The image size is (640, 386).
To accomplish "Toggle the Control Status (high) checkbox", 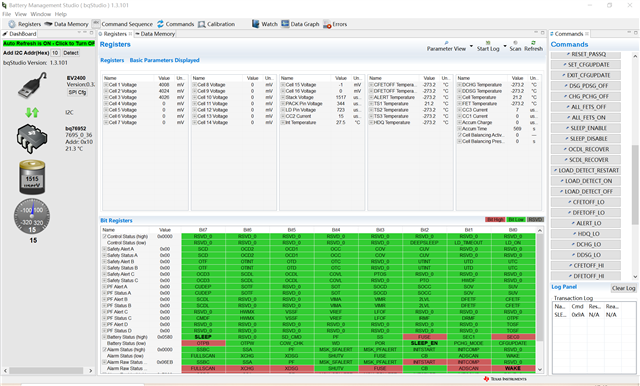I will tap(104, 236).
